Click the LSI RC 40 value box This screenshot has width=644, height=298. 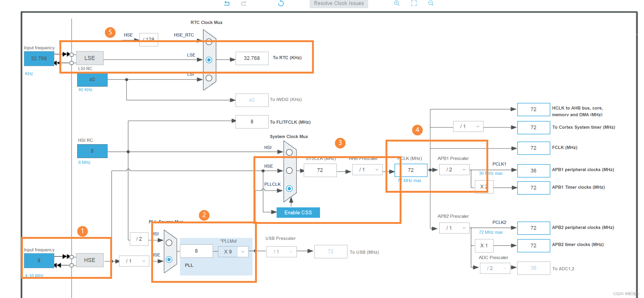tap(92, 79)
